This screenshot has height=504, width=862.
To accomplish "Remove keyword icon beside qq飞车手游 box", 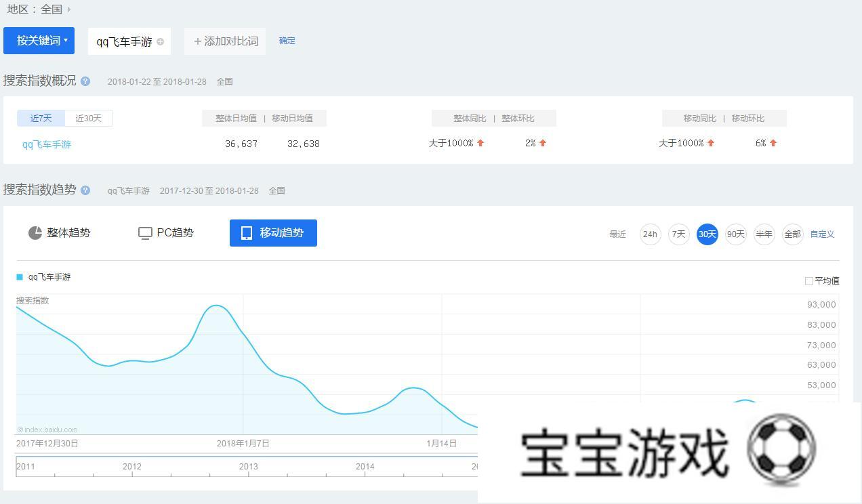I will 160,42.
